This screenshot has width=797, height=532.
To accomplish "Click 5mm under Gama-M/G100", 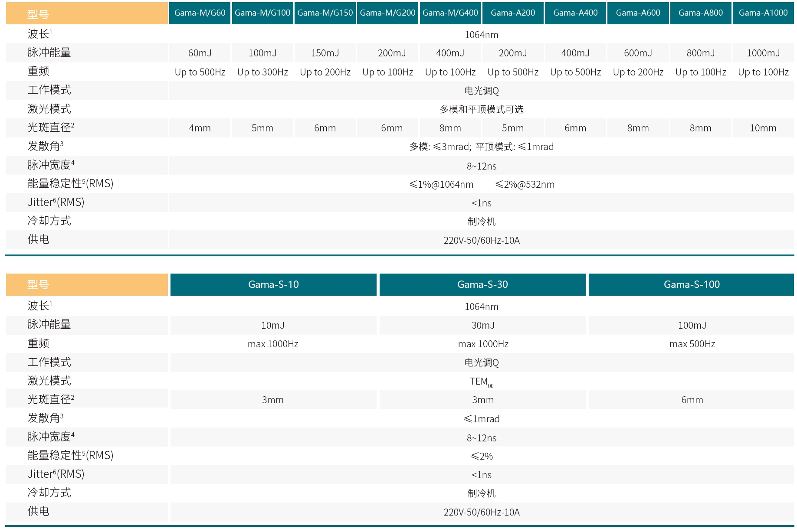I will pyautogui.click(x=262, y=128).
